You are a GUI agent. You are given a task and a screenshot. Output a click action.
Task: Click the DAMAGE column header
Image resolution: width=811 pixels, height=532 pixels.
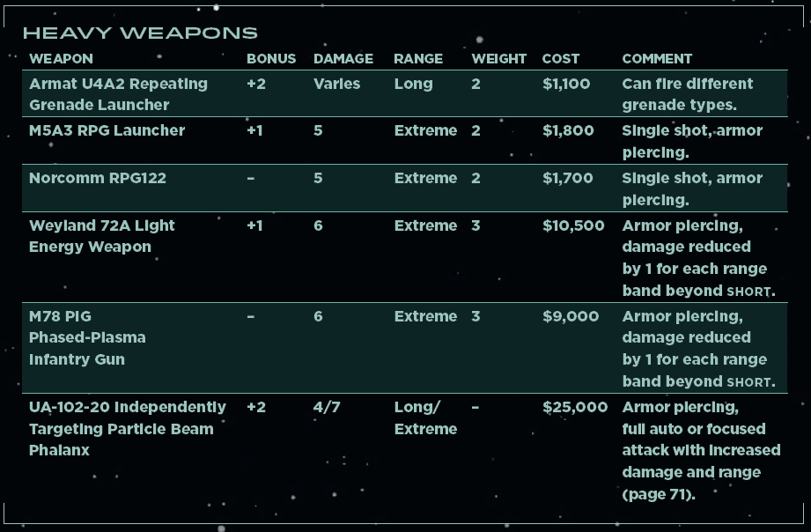click(343, 59)
